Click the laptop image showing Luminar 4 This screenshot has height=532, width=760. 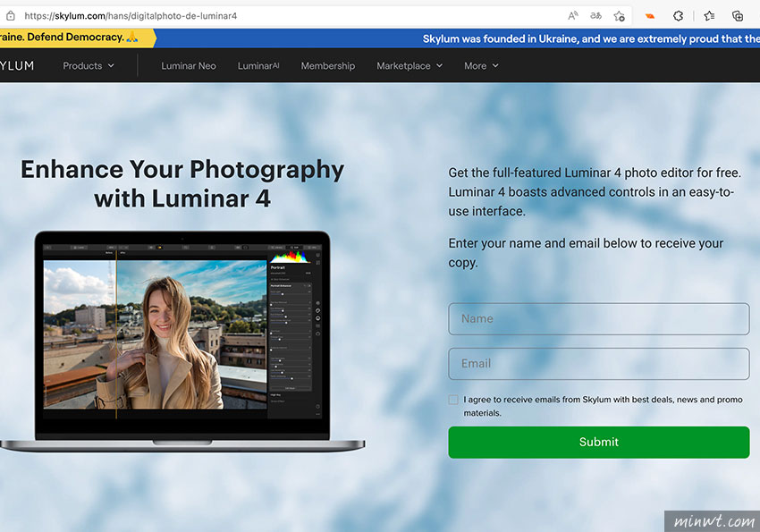pos(182,342)
